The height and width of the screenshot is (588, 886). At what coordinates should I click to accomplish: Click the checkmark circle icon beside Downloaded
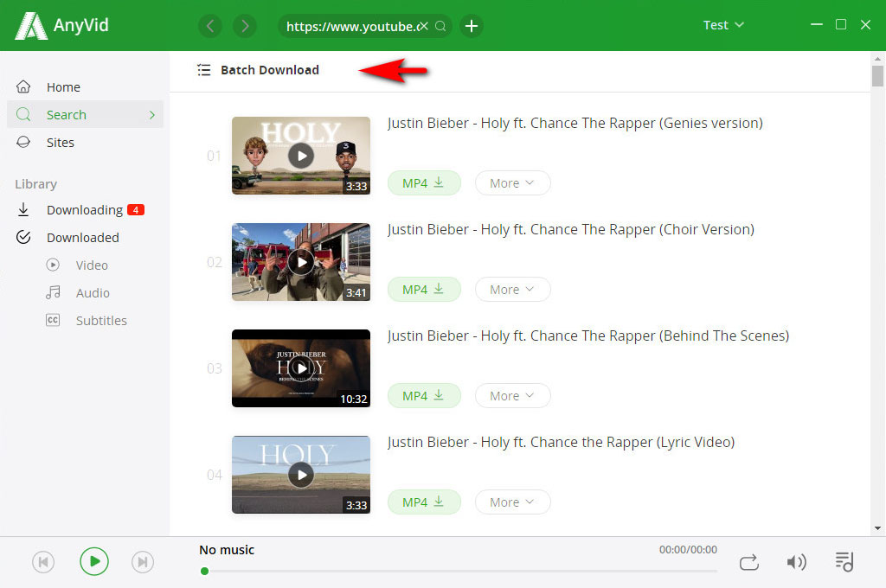pyautogui.click(x=23, y=237)
